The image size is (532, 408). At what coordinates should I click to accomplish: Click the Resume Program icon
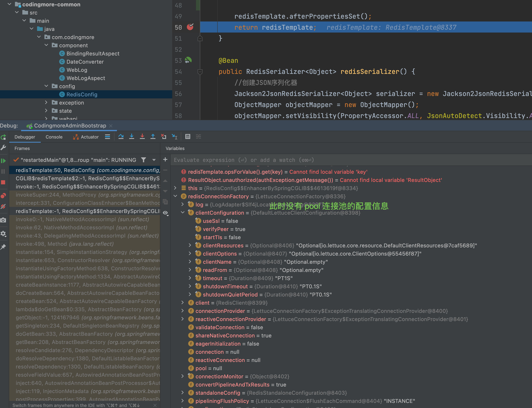(x=3, y=161)
